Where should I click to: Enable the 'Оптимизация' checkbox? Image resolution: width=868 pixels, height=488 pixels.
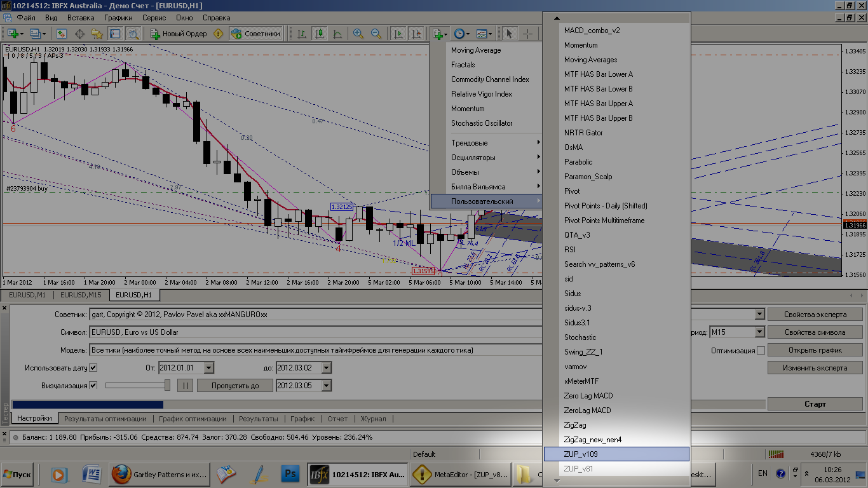(x=761, y=350)
